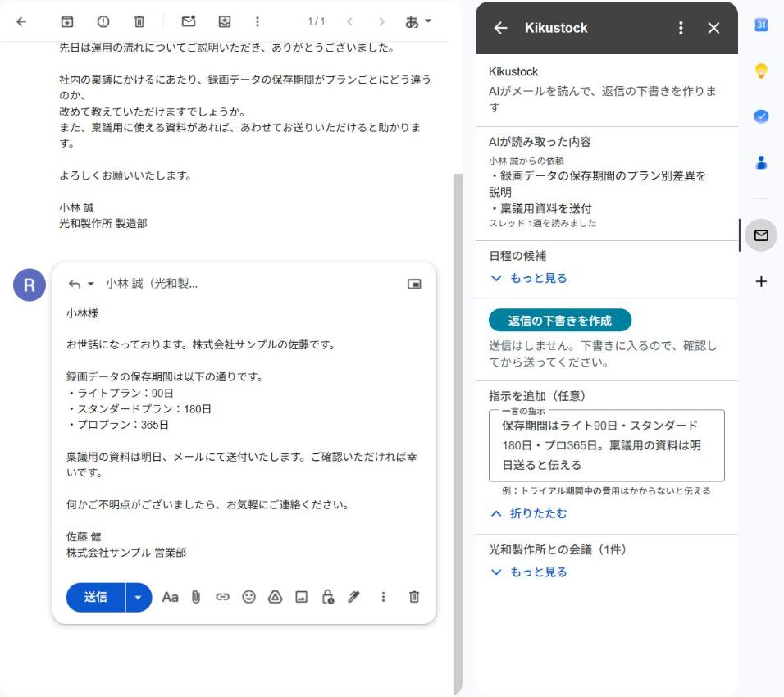This screenshot has width=784, height=697.
Task: Click the R avatar beside the reply
Action: [30, 285]
